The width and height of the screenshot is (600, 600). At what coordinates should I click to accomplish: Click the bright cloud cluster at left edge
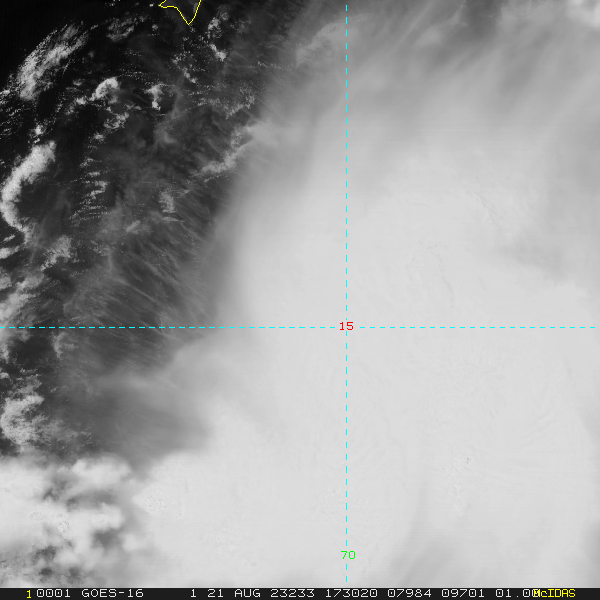[x=25, y=180]
